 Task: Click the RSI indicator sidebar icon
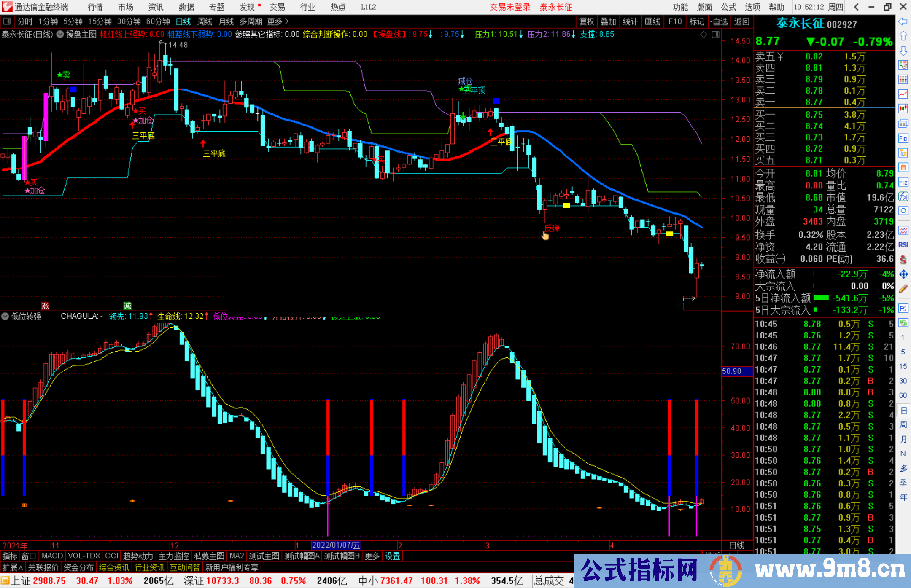(x=903, y=245)
